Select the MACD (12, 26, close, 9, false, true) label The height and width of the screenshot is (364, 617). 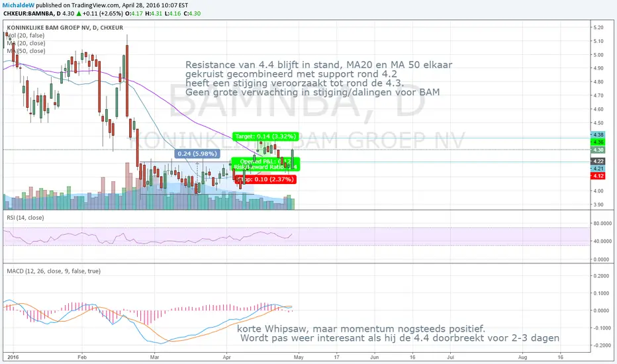coord(54,271)
